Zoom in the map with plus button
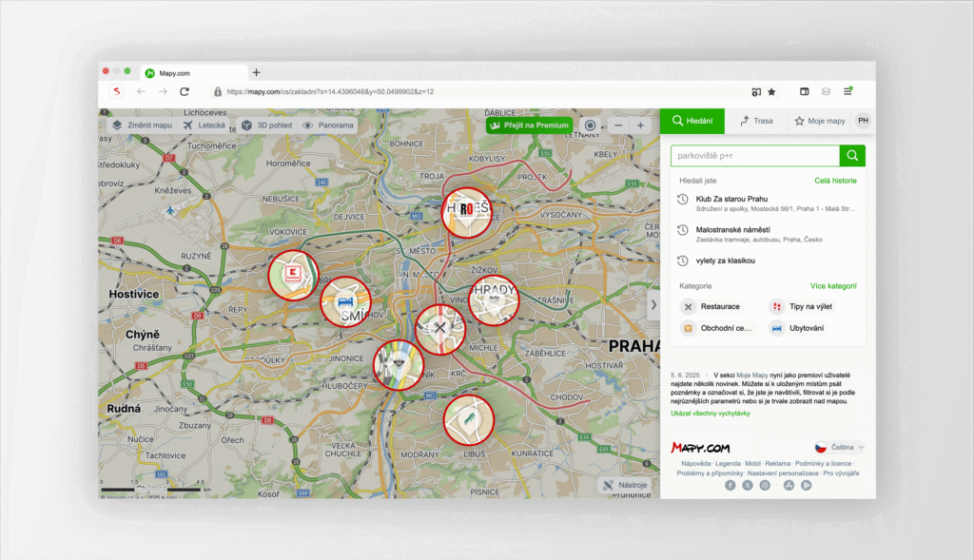 (x=640, y=126)
